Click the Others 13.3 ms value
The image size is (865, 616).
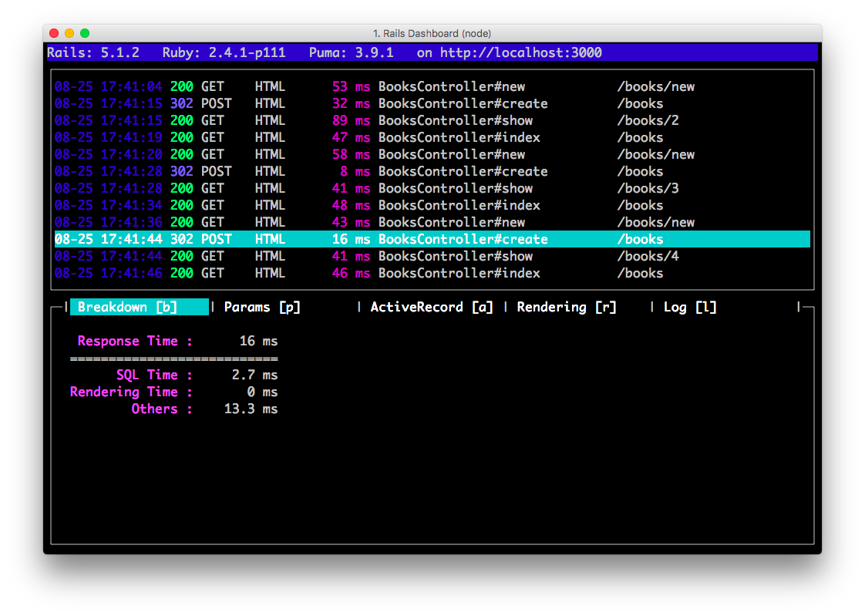251,409
